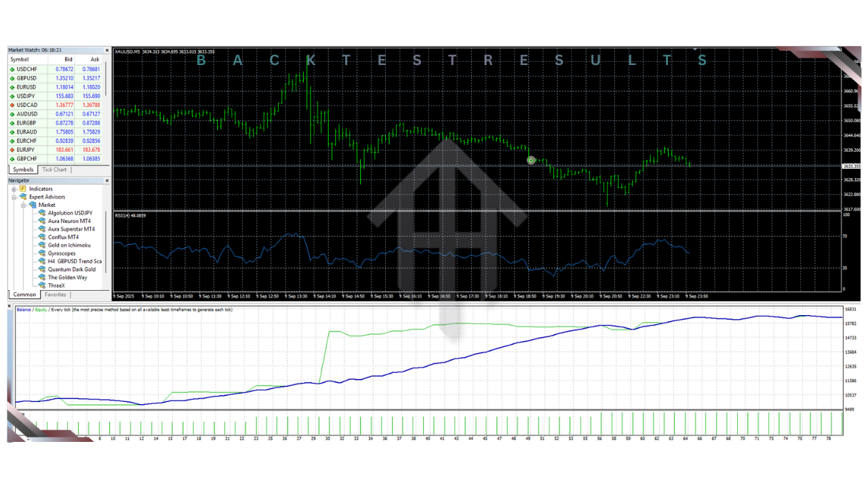Click the circular marker on the price chart
The image size is (868, 488).
[x=531, y=160]
